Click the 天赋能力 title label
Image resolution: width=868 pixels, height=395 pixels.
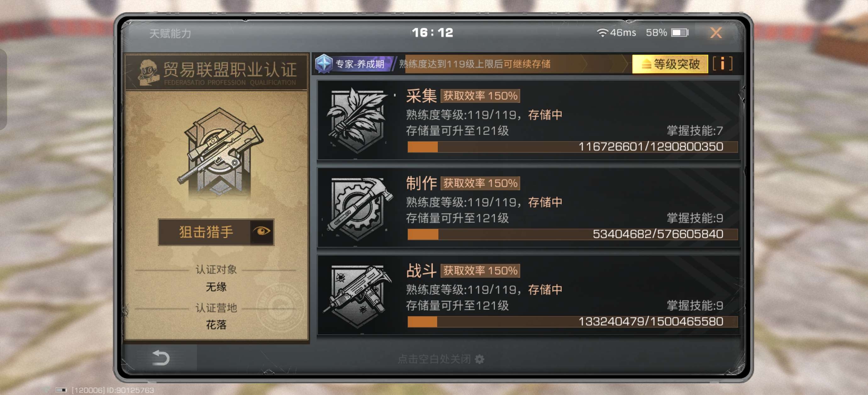coord(170,33)
